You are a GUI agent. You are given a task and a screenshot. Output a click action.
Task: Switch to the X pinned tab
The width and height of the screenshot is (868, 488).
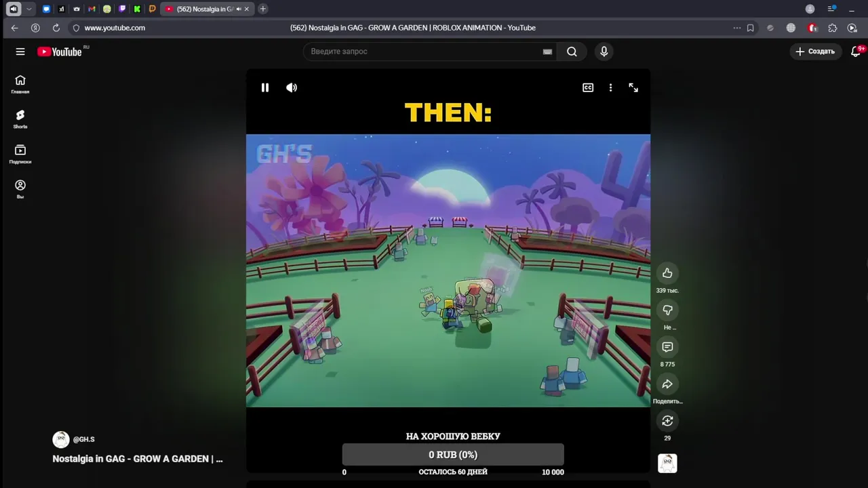(62, 9)
